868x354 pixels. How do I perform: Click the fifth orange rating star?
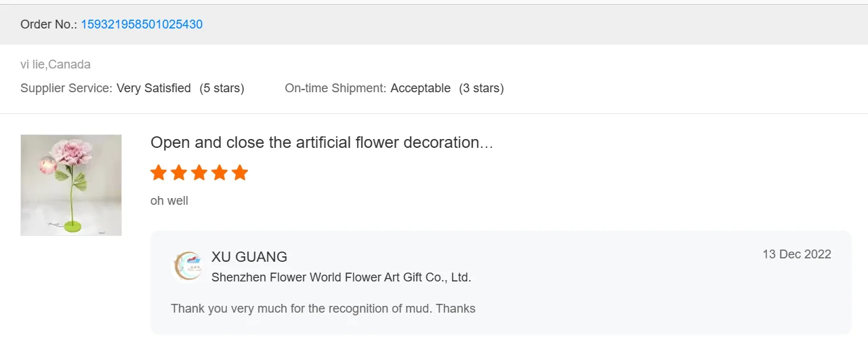[x=240, y=172]
